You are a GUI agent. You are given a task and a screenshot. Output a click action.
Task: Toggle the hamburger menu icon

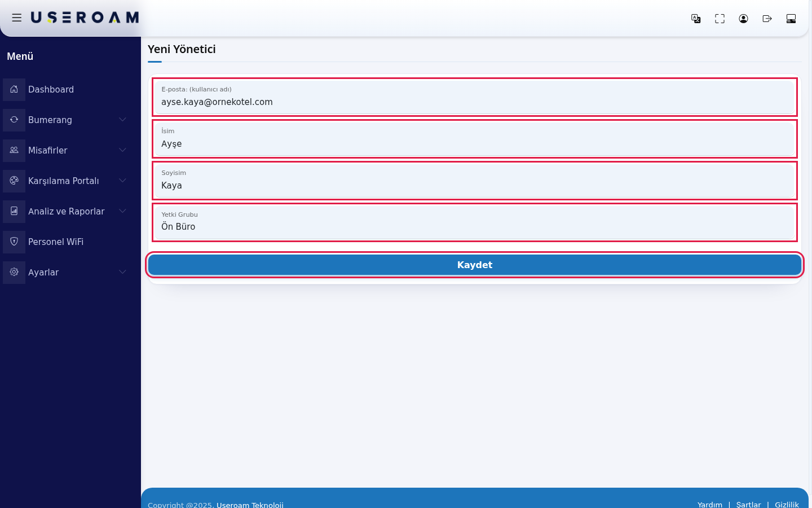[x=17, y=18]
